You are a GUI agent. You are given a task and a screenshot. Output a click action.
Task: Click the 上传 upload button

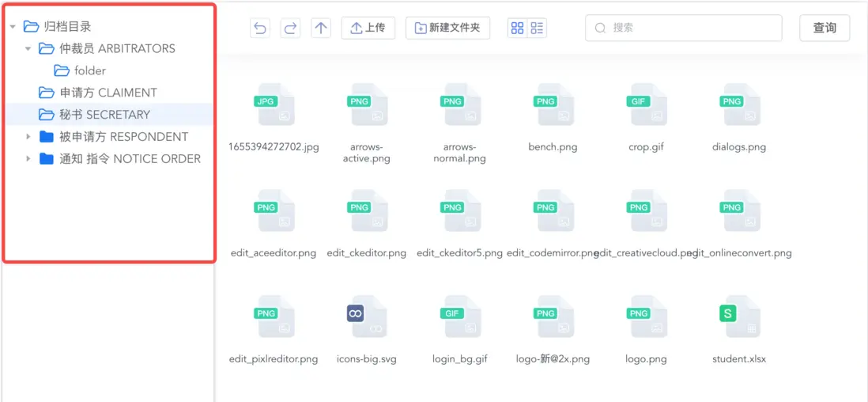[368, 28]
